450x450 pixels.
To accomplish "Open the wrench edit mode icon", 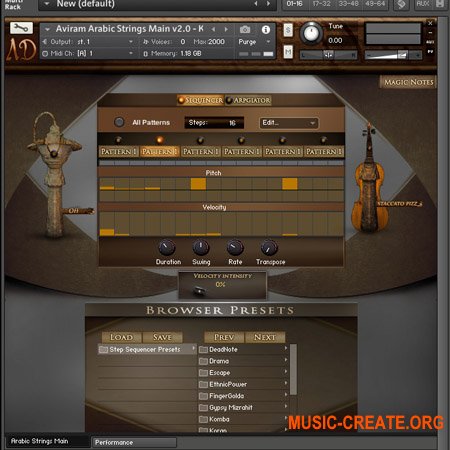I will [21, 28].
